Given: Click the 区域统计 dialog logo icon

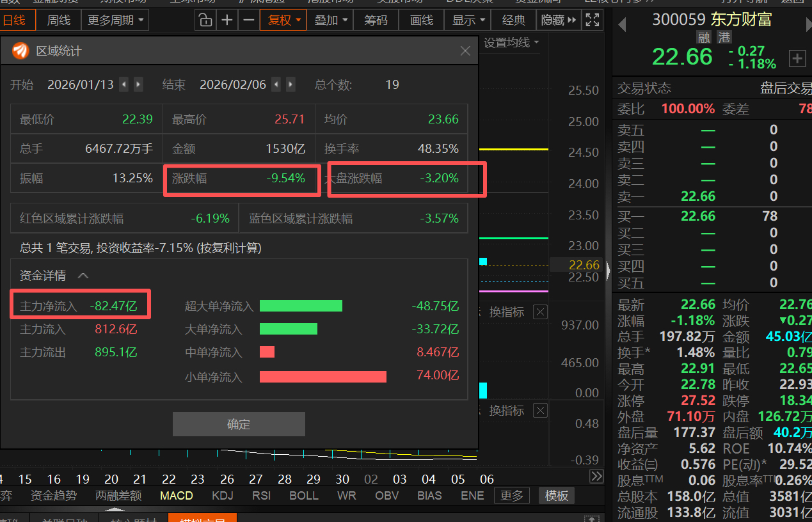Looking at the screenshot, I should tap(21, 51).
